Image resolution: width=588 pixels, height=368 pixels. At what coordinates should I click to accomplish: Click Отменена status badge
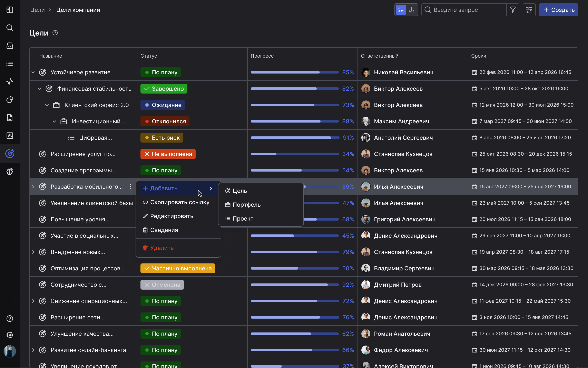pos(162,285)
